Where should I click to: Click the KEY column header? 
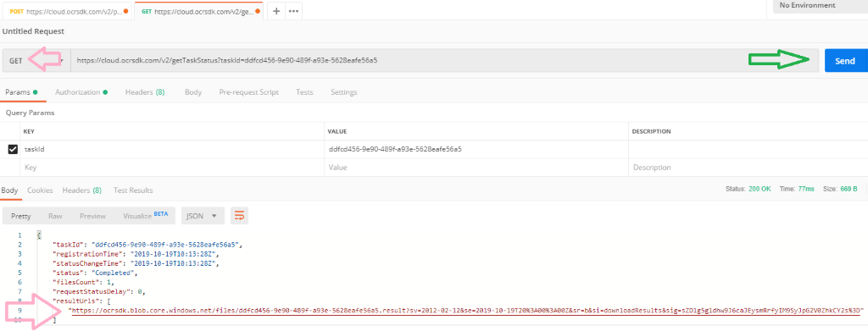click(29, 131)
